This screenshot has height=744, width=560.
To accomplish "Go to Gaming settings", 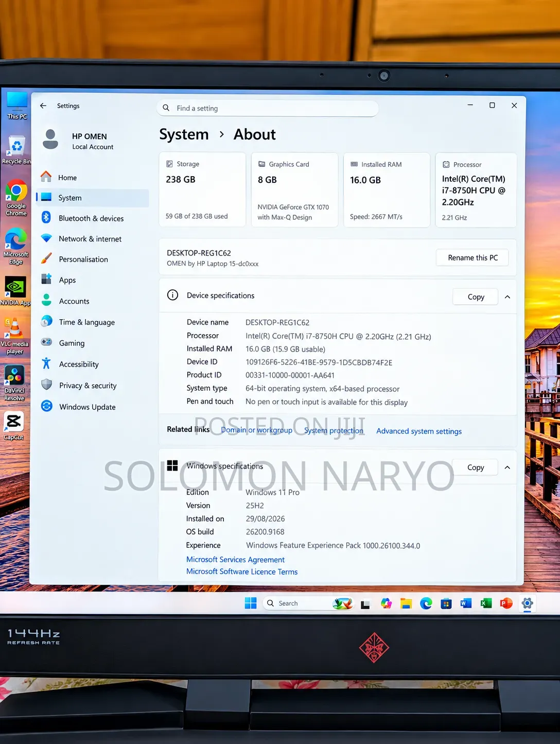I will click(x=93, y=343).
